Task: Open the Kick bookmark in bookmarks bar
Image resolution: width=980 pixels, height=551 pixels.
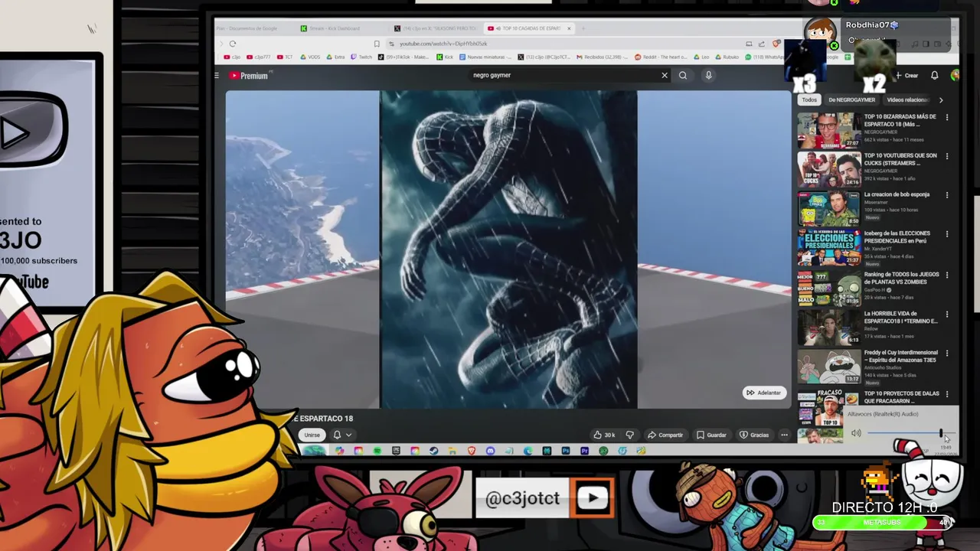Action: 445,57
